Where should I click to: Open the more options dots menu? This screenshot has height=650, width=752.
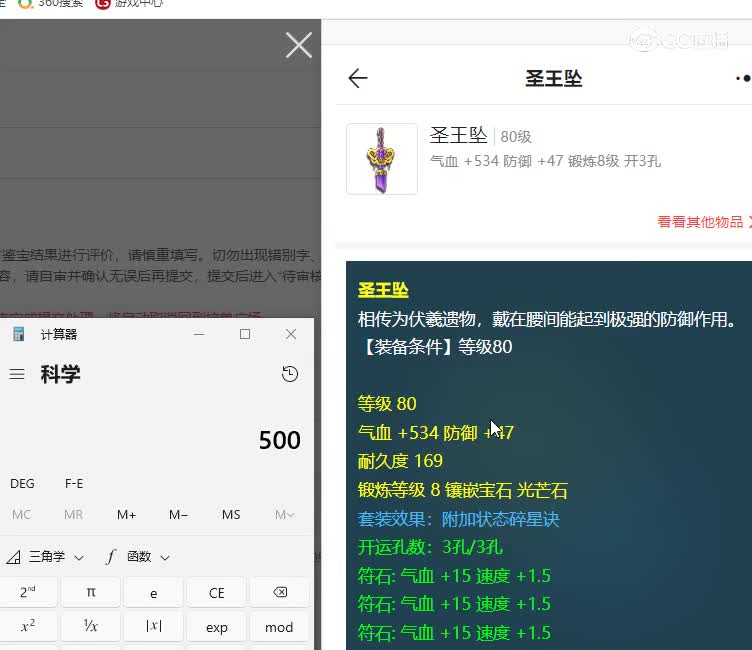pos(743,78)
